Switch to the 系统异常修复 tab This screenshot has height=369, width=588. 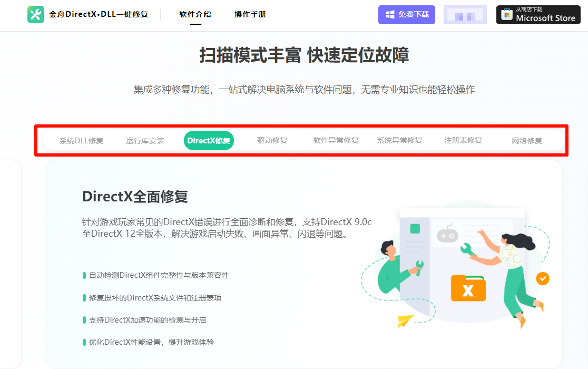[400, 140]
